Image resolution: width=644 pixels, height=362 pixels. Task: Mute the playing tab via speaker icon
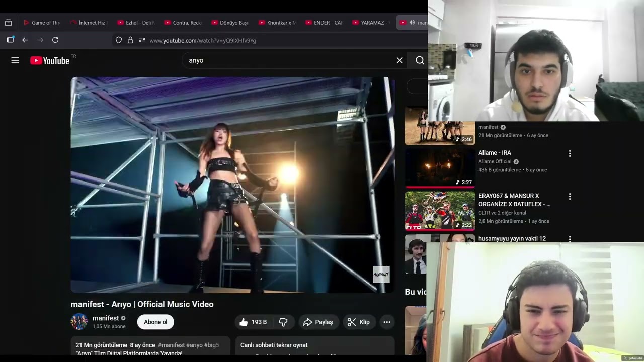pos(412,23)
